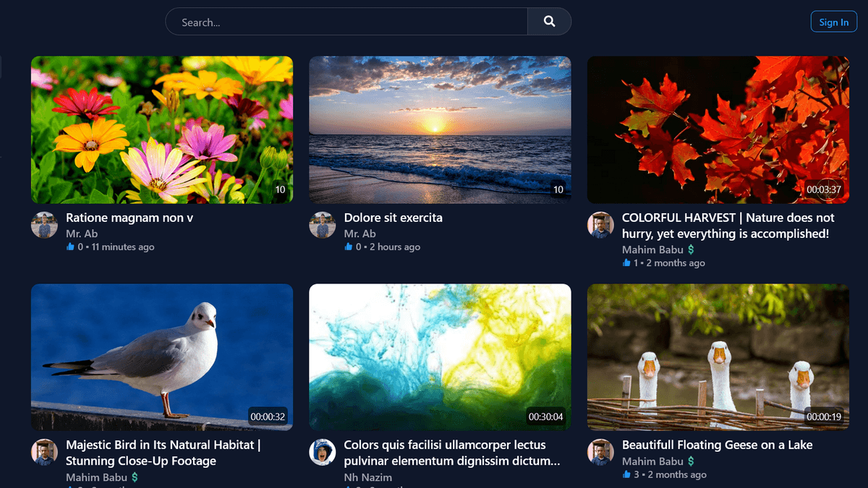
Task: Open the COLORFUL HARVEST video title
Action: click(728, 226)
